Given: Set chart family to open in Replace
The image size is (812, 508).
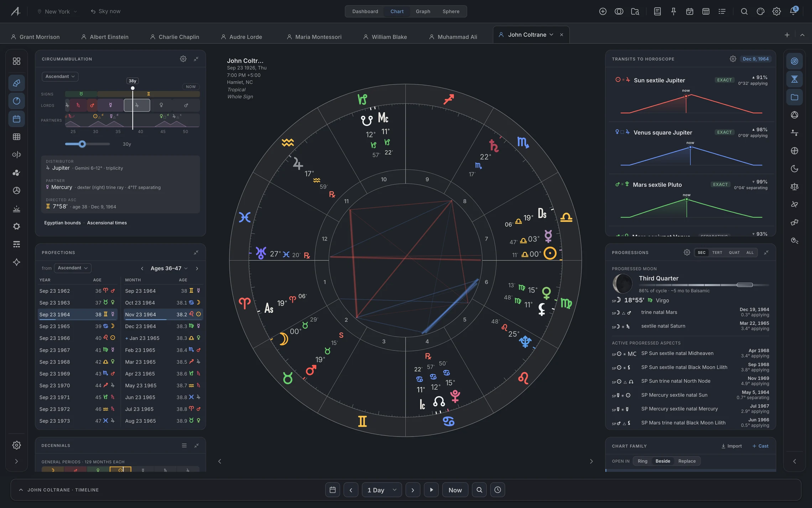Looking at the screenshot, I should pyautogui.click(x=687, y=461).
